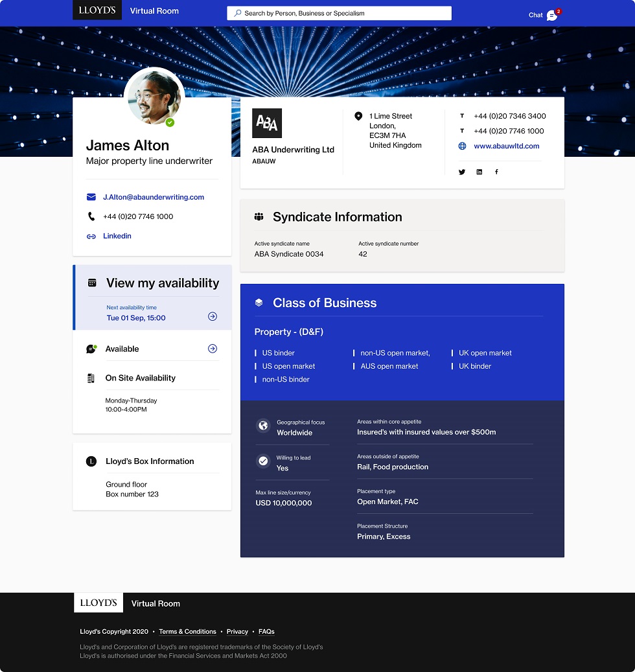Click the Box number 123 text
Screen dimensions: 635x672
tap(132, 494)
